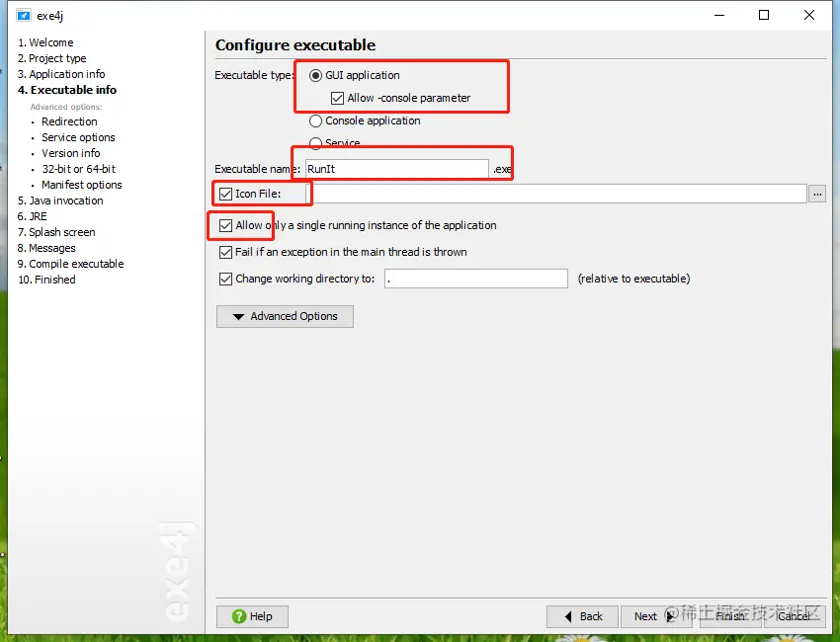Toggle Change working directory to checkbox
The width and height of the screenshot is (840, 642).
[225, 279]
